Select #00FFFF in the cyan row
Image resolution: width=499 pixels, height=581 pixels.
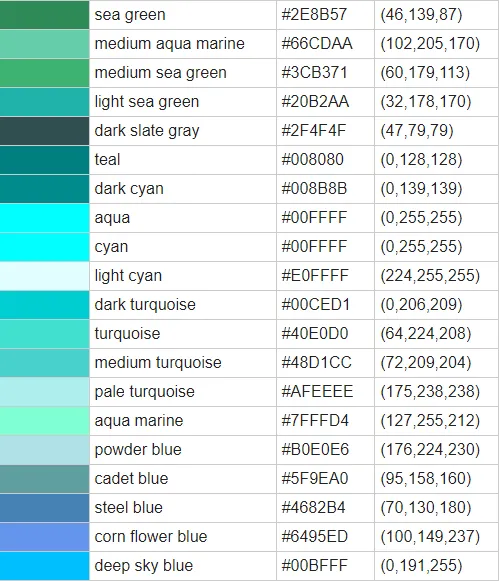(x=314, y=247)
